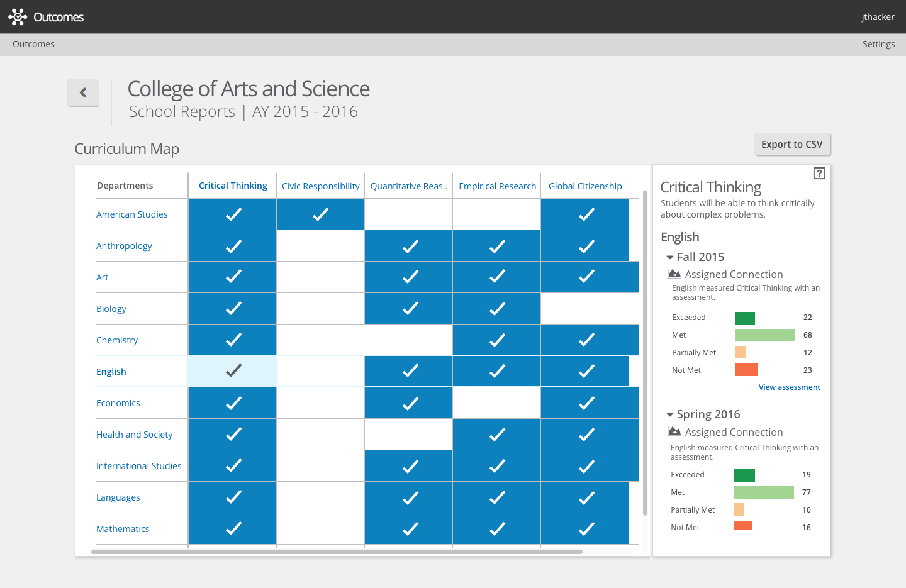
Task: Click Fall 2015 Met value 68
Action: click(807, 335)
